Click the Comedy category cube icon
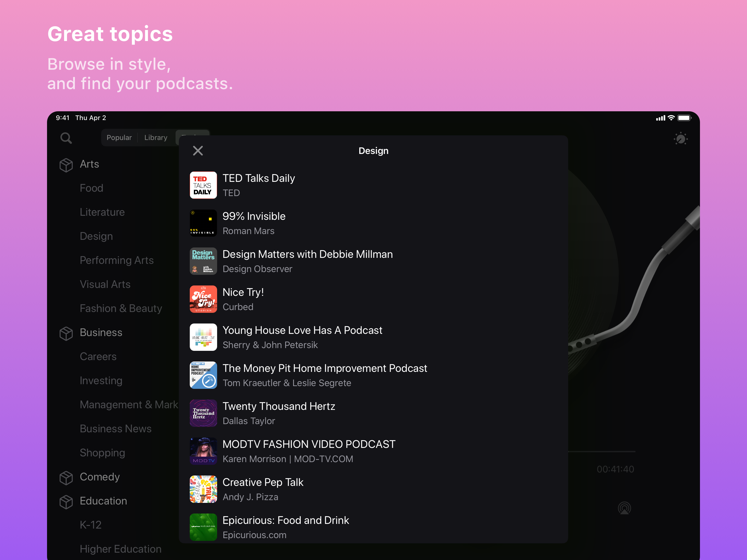Screen dimensions: 747x560 (x=66, y=478)
